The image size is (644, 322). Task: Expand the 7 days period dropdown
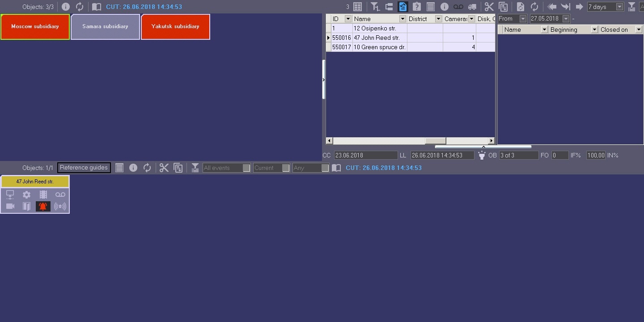605,7
